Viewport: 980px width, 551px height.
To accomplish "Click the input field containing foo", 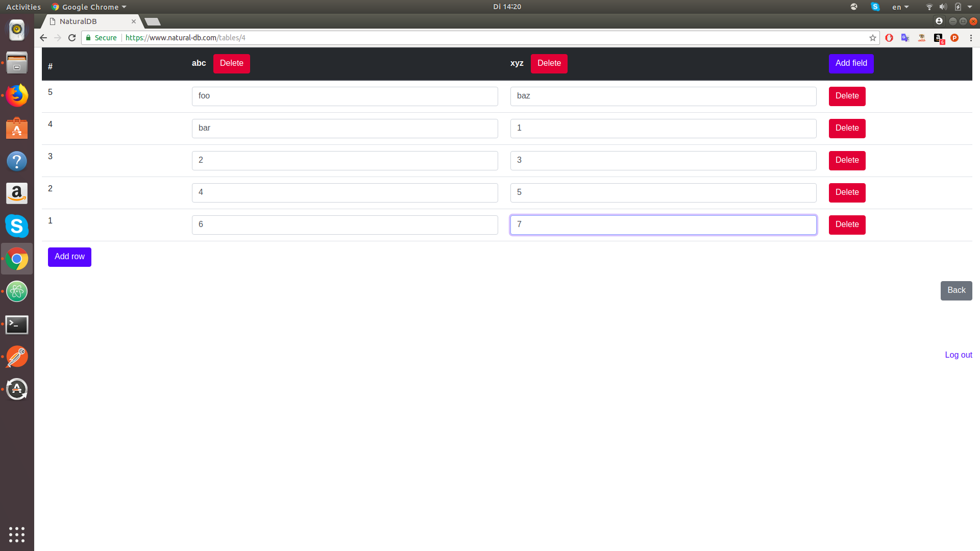I will pos(345,96).
